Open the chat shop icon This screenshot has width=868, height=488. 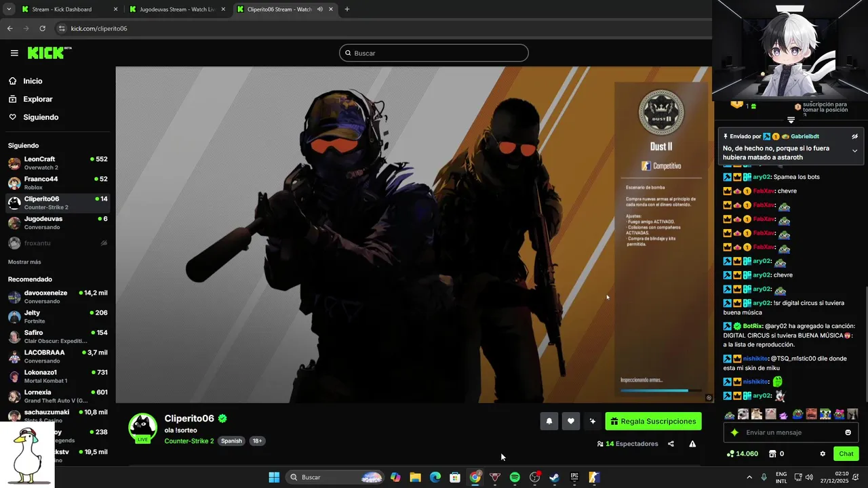(772, 453)
